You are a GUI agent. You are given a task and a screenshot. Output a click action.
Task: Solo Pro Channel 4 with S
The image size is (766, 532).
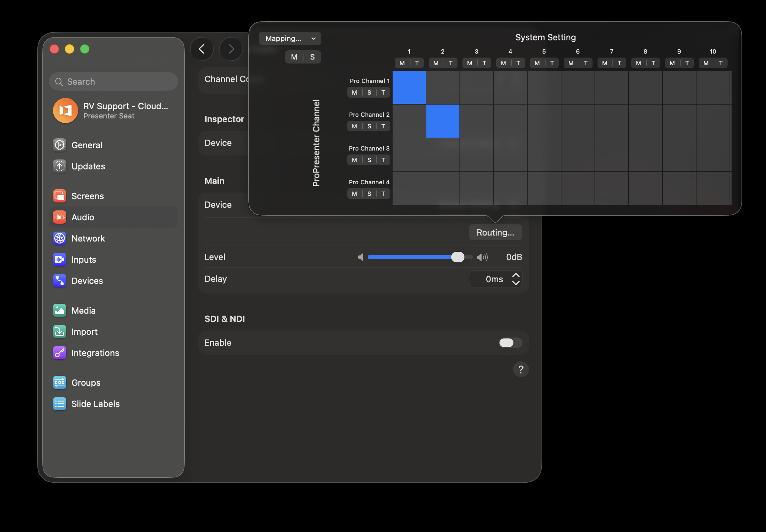pos(369,194)
